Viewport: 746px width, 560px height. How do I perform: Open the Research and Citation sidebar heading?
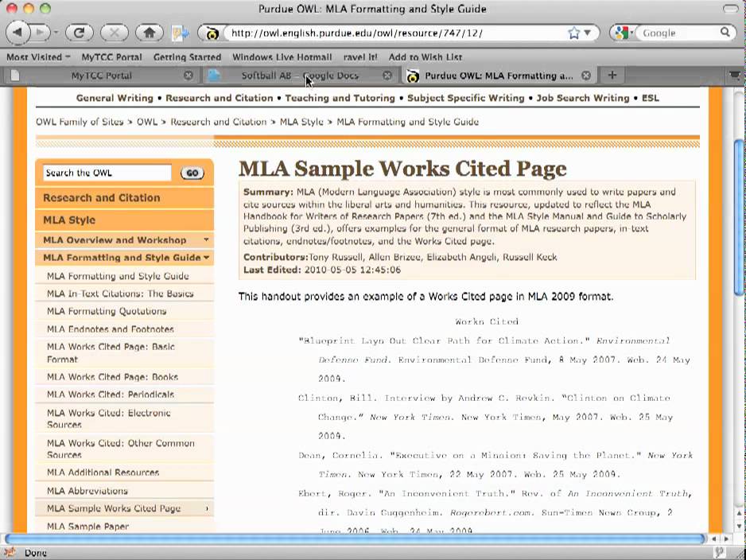(125, 198)
